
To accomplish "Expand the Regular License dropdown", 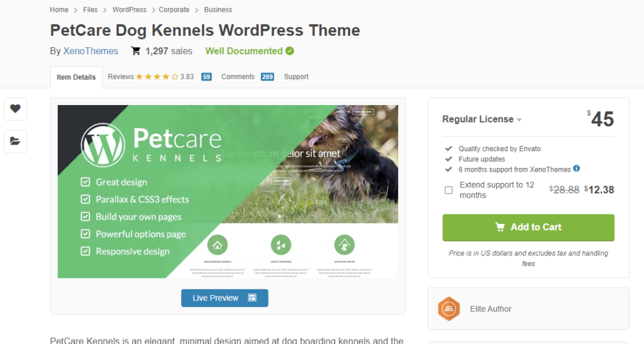I will click(482, 119).
